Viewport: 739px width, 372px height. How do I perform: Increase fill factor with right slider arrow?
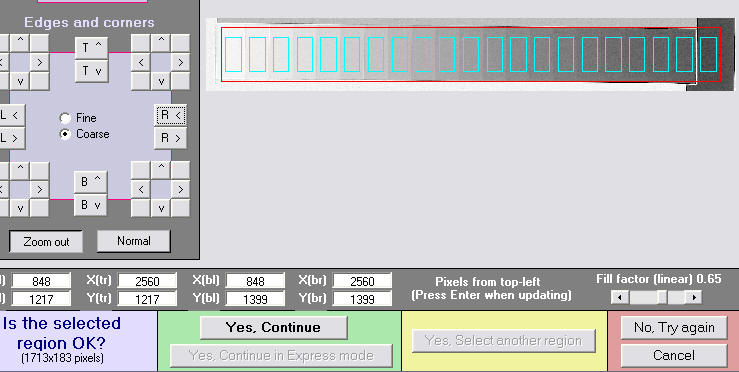[693, 297]
